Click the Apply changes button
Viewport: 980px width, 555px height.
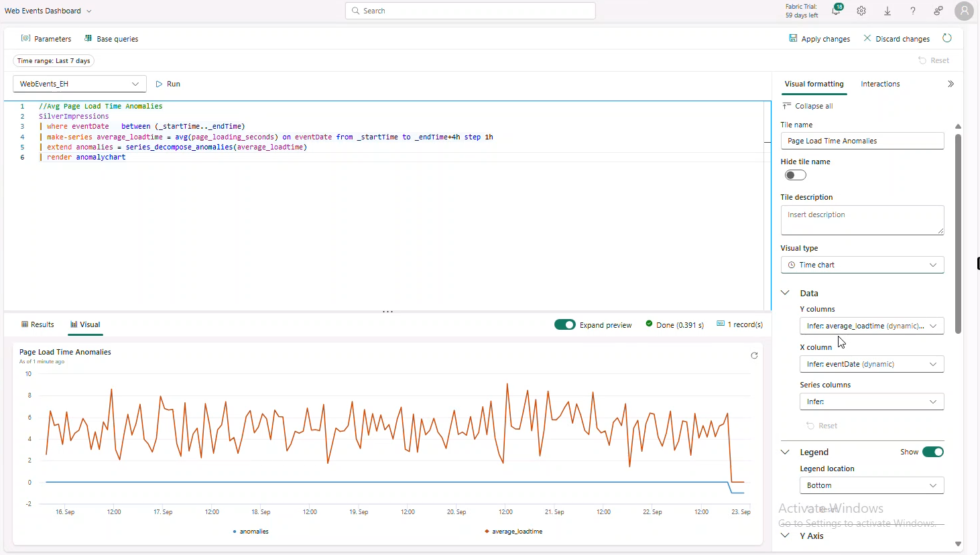[819, 39]
